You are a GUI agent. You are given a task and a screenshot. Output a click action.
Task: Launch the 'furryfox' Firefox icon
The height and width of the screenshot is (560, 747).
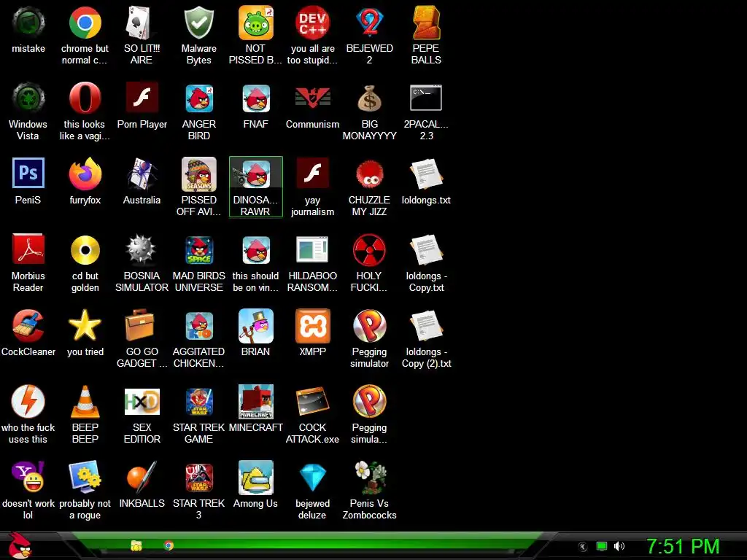(85, 174)
